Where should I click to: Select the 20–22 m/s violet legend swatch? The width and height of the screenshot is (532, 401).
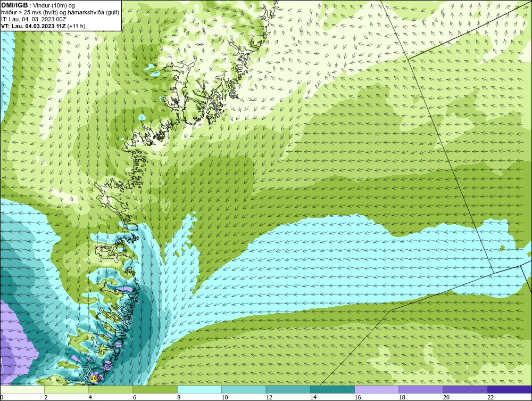(x=465, y=389)
